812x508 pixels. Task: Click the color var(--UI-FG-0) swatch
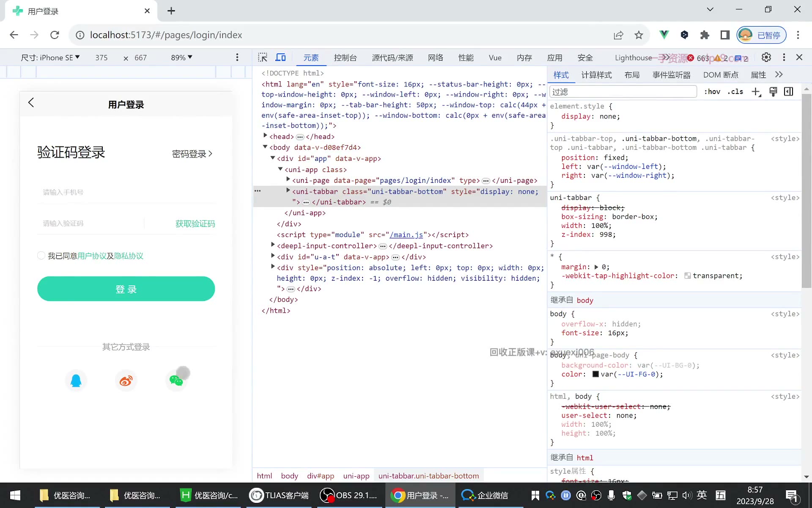[x=595, y=374]
